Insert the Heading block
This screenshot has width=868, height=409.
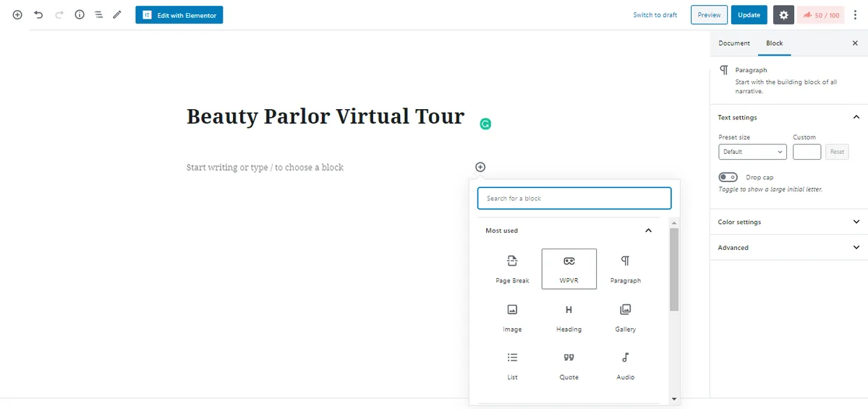point(569,317)
